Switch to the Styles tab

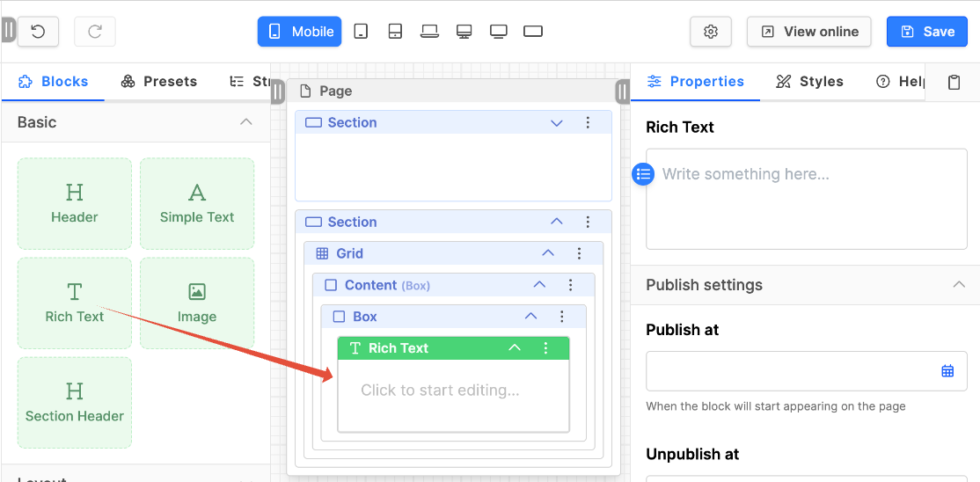pos(810,81)
